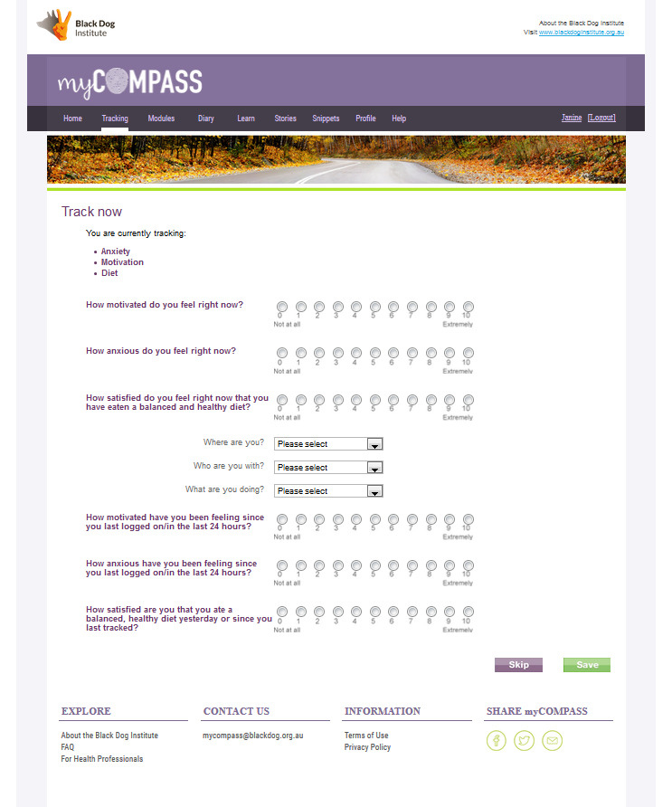672x807 pixels.
Task: Click the 'Diet' tracked item text
Action: (x=109, y=273)
